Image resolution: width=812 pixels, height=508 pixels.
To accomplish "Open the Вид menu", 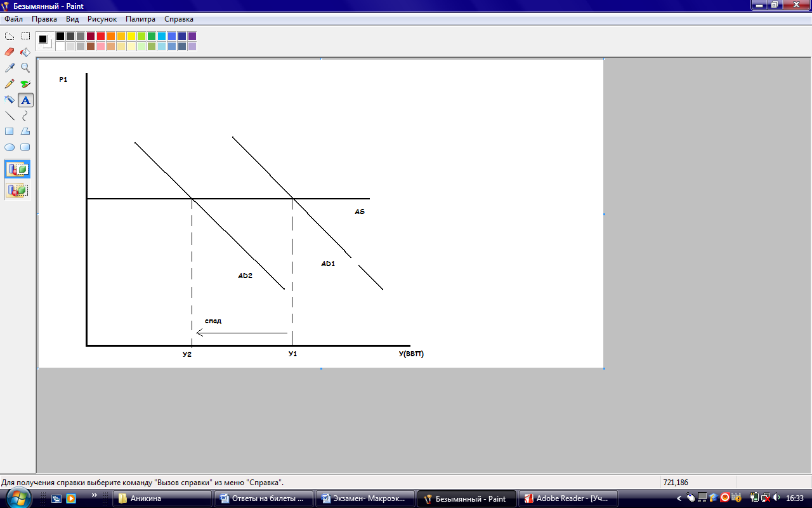I will [x=72, y=19].
